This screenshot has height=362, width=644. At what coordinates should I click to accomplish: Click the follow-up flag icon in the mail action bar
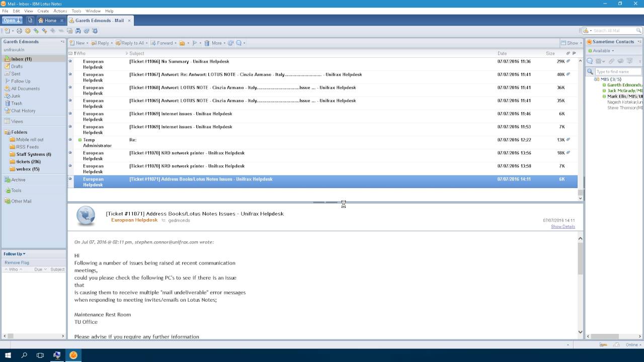(195, 43)
